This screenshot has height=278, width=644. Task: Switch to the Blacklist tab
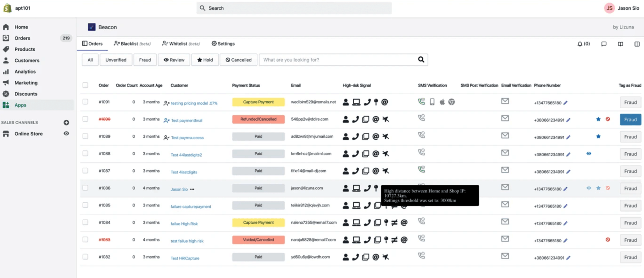pyautogui.click(x=132, y=44)
